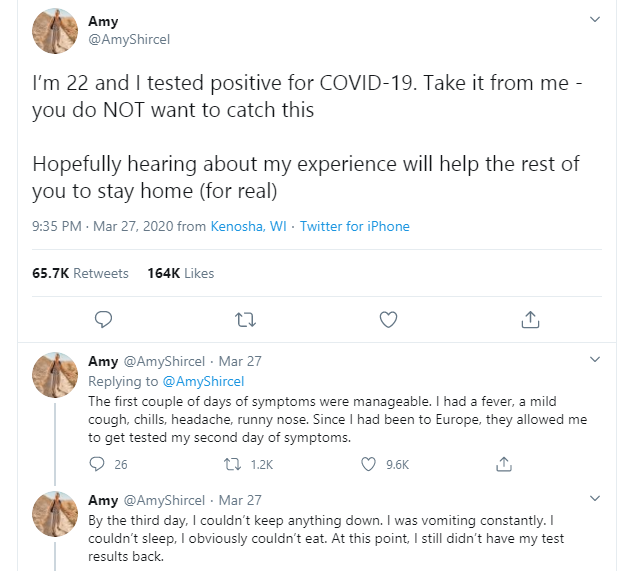View the 164K Likes list
The width and height of the screenshot is (625, 571).
coord(180,273)
